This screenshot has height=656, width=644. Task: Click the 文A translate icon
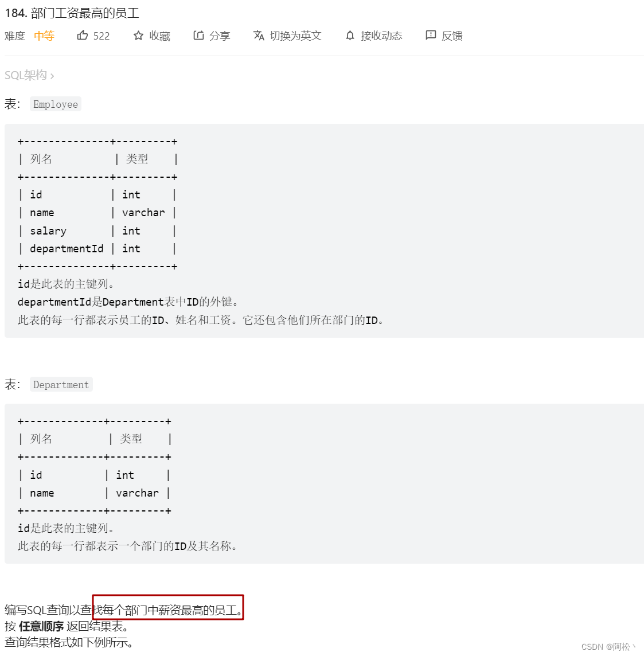point(260,35)
